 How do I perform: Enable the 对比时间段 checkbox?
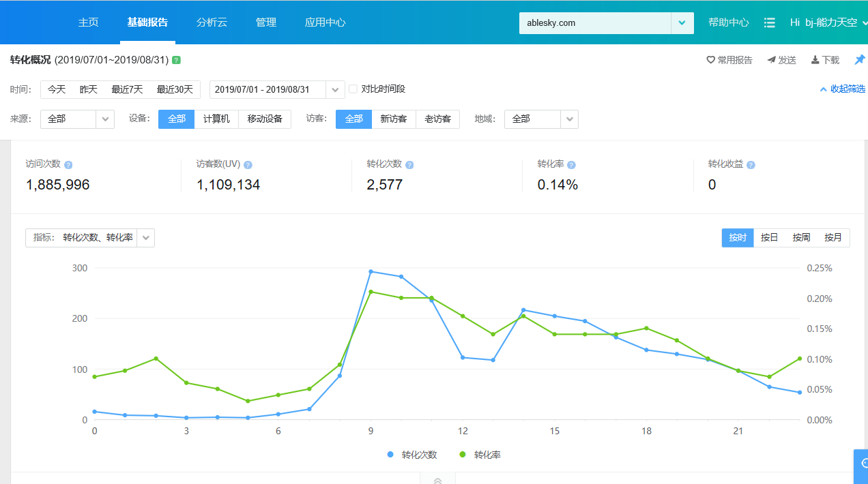tap(353, 89)
